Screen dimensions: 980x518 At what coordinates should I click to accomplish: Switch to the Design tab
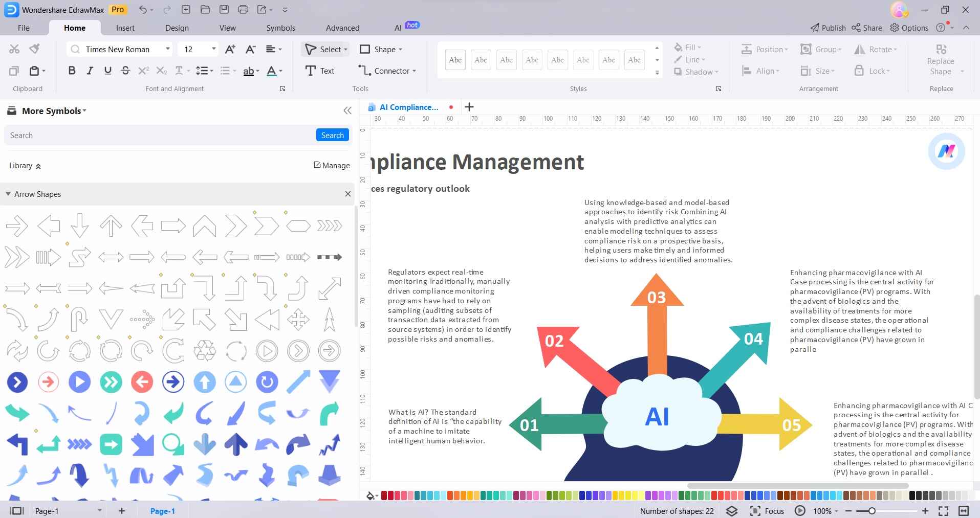(x=177, y=28)
